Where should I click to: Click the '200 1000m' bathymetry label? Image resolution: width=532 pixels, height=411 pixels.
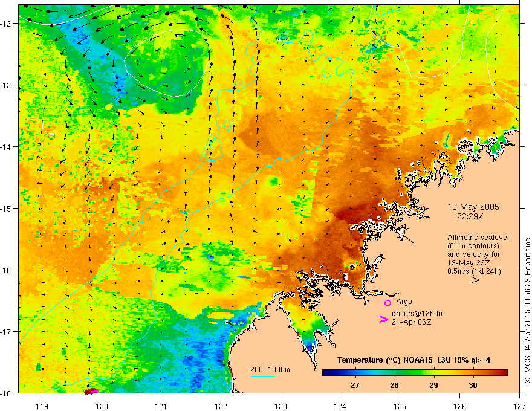tap(270, 370)
